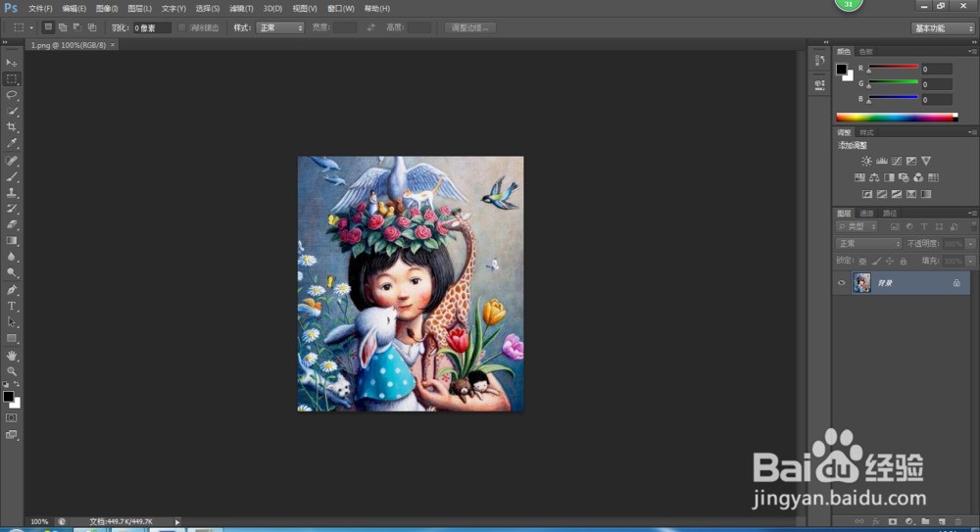Select the Gradient tool
The image size is (980, 532).
(11, 241)
